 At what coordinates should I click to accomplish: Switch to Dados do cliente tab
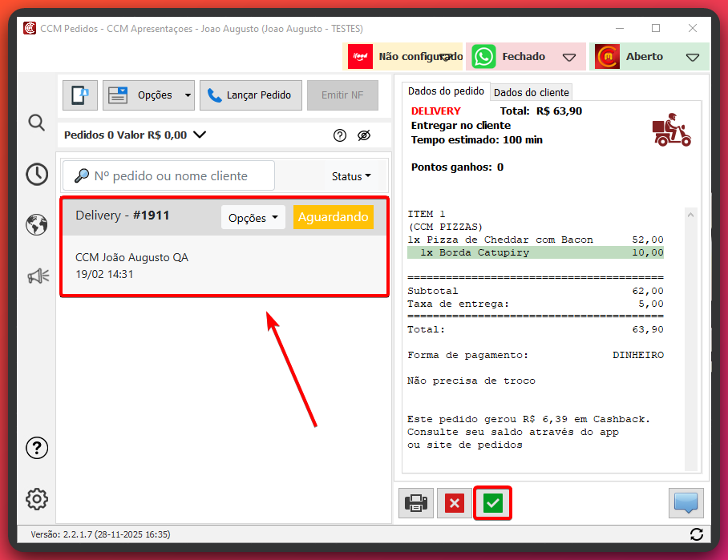click(531, 92)
